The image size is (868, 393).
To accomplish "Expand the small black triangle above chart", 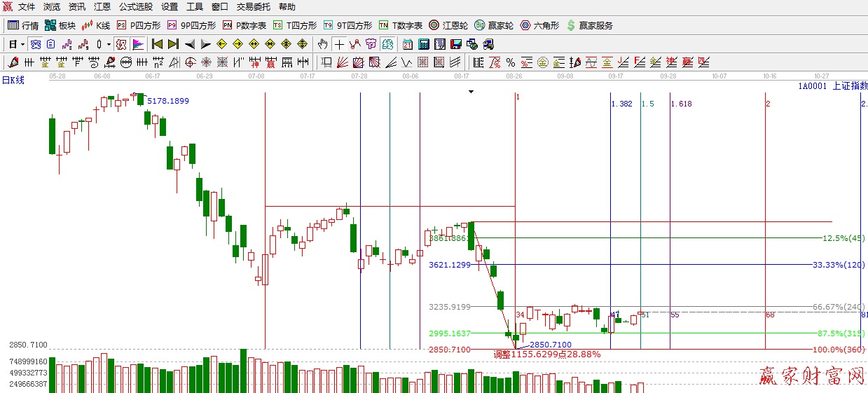I will point(471,92).
